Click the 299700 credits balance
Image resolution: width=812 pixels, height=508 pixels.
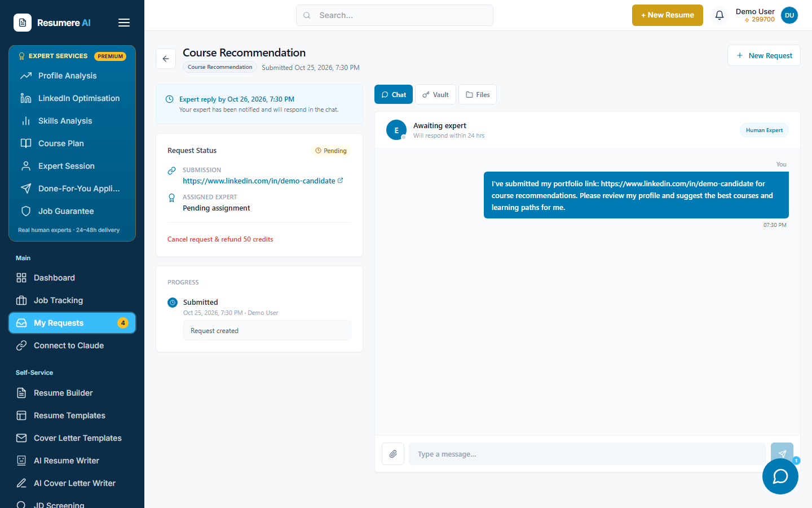coord(760,19)
